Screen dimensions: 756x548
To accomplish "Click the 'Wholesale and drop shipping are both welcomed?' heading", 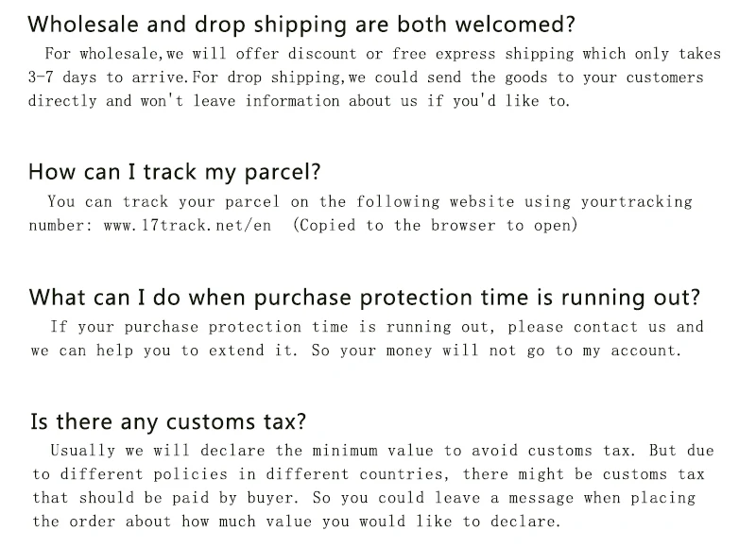I will point(301,26).
